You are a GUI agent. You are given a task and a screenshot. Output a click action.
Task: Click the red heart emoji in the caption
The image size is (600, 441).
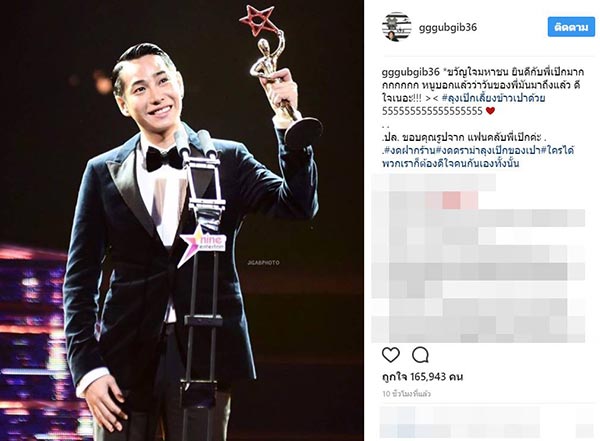tap(490, 111)
